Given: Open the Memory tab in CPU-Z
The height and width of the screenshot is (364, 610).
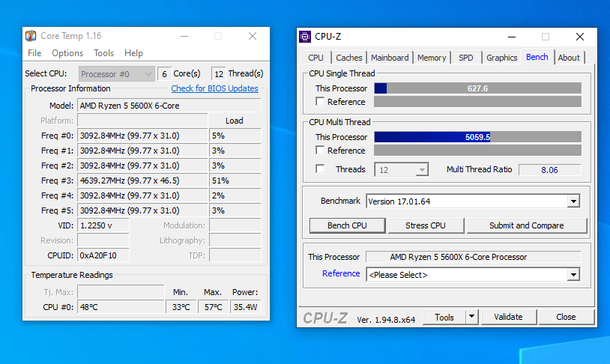Looking at the screenshot, I should pyautogui.click(x=432, y=58).
